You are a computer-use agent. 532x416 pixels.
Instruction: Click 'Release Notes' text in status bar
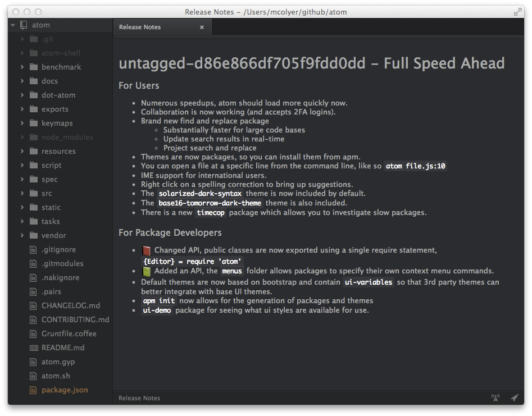139,398
